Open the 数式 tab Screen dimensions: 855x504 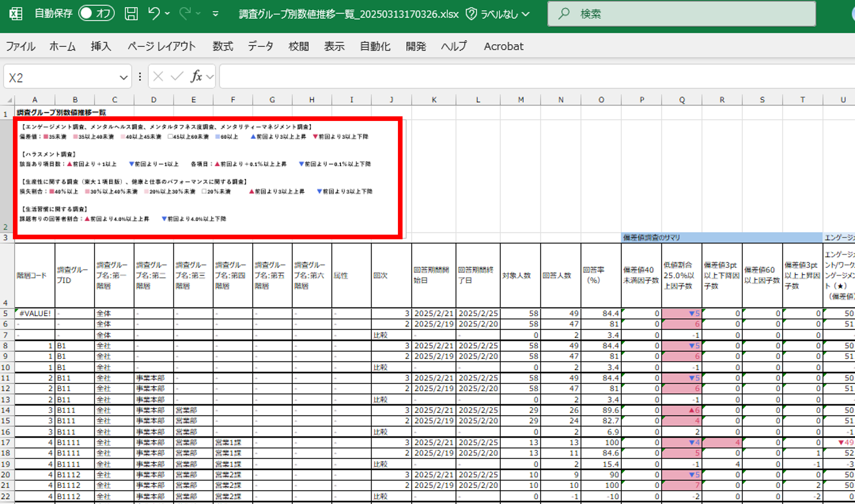click(x=223, y=46)
